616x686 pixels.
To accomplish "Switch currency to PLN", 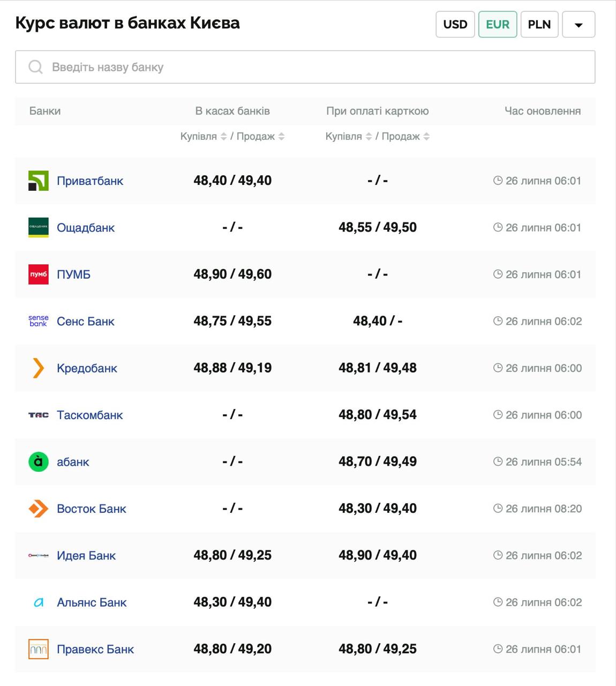I will 539,25.
